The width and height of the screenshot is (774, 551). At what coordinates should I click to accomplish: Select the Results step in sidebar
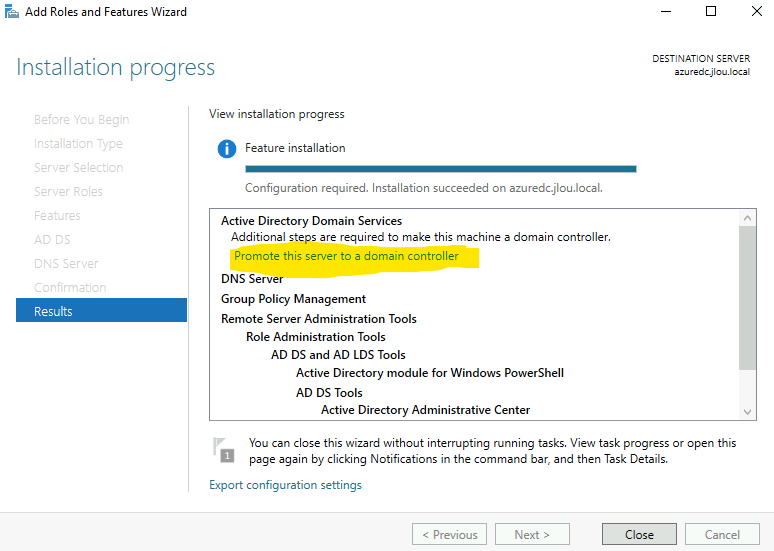click(x=101, y=311)
